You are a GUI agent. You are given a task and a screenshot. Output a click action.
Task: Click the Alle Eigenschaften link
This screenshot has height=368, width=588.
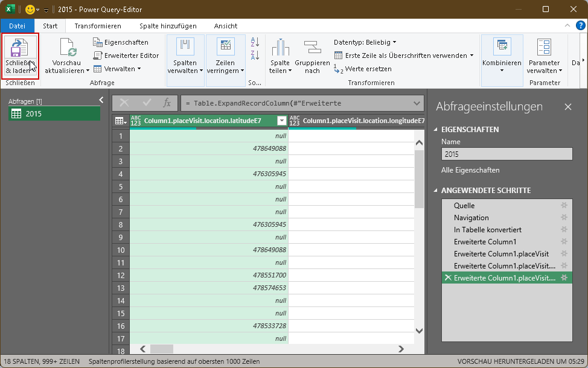click(x=470, y=170)
